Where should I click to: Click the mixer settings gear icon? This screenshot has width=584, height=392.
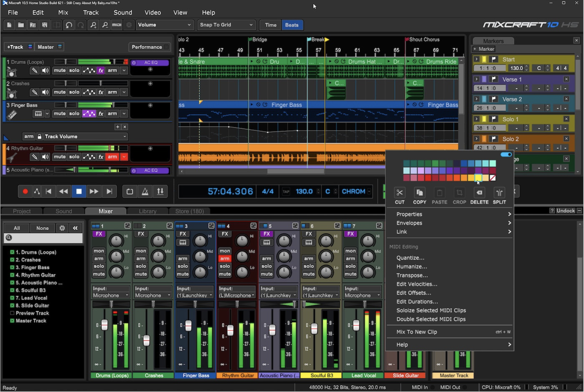[x=62, y=228]
